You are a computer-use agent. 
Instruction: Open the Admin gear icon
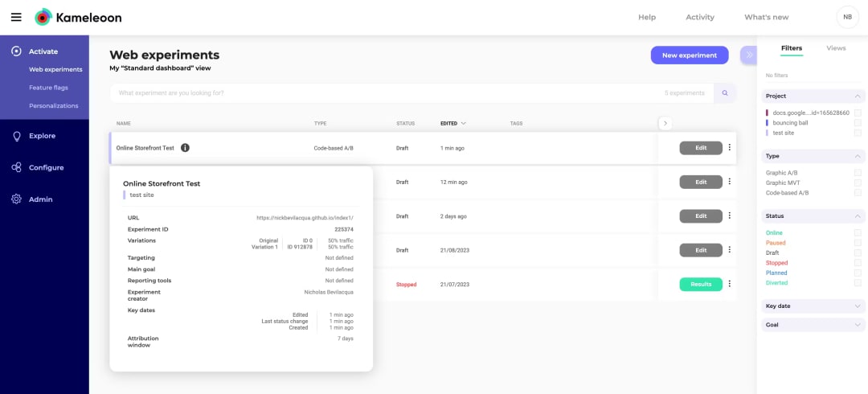tap(17, 199)
